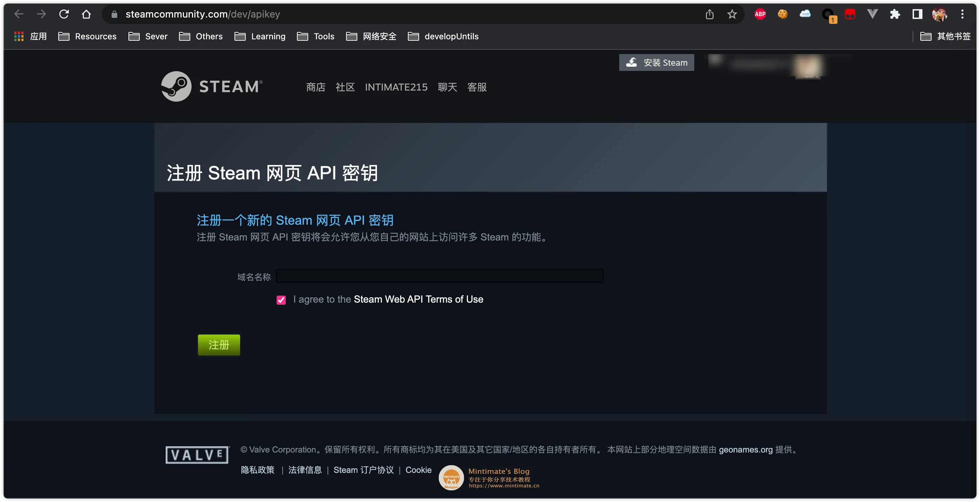This screenshot has width=980, height=502.
Task: Bookmark page with the star icon
Action: (731, 14)
